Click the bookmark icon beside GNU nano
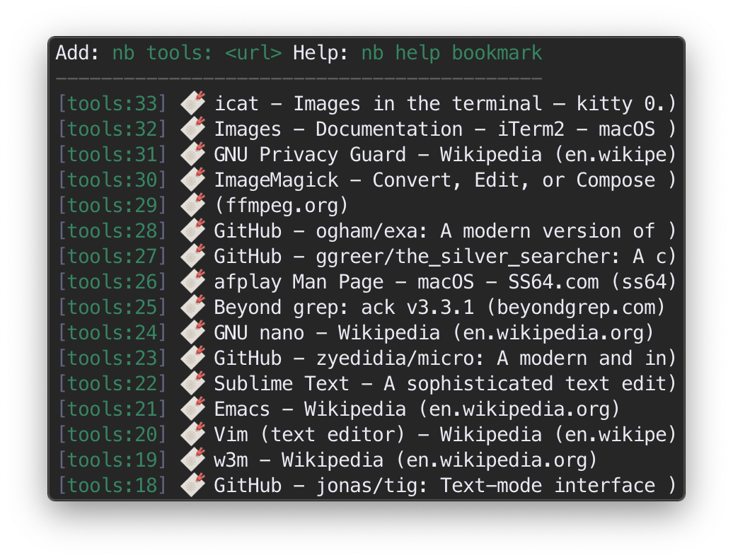Screen dimensions: 733x560 coord(192,333)
